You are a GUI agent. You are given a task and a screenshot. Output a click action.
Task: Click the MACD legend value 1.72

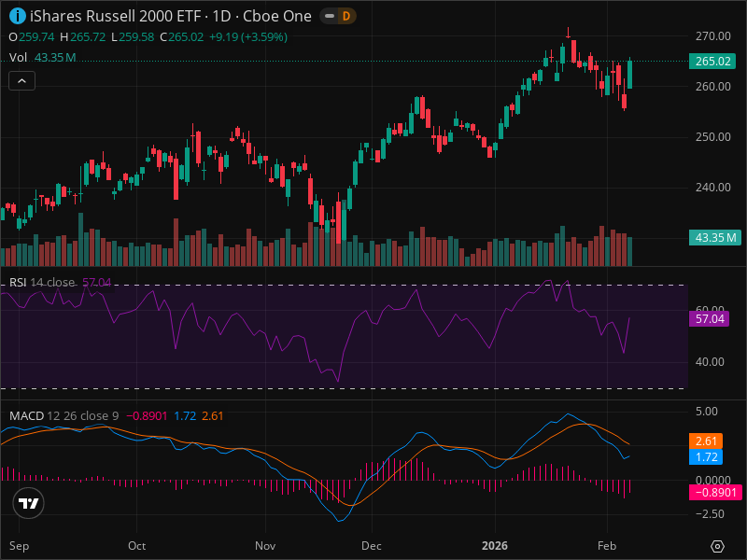[x=185, y=415]
